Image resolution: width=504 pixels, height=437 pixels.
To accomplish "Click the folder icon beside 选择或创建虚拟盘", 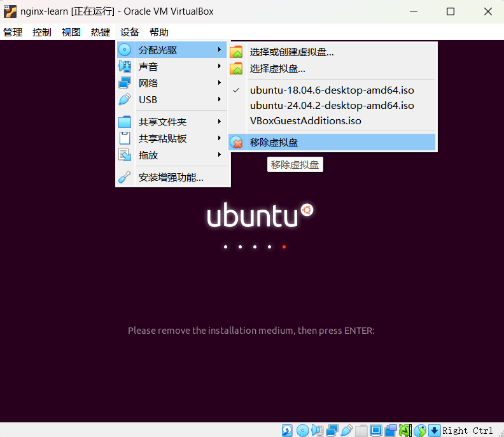I will (236, 52).
